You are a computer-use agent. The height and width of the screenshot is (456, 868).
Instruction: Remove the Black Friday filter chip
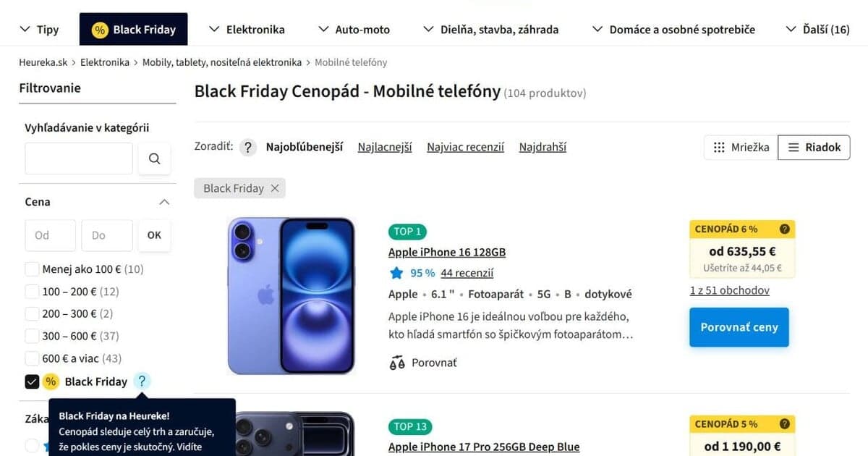[274, 187]
